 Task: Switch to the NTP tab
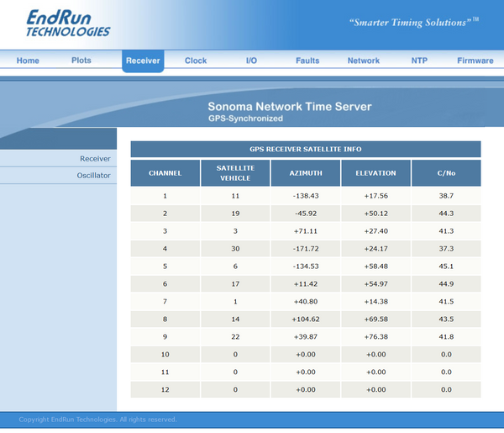(419, 61)
